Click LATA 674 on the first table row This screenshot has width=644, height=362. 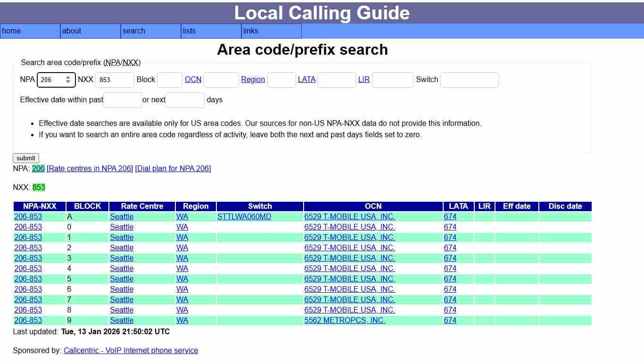(450, 216)
